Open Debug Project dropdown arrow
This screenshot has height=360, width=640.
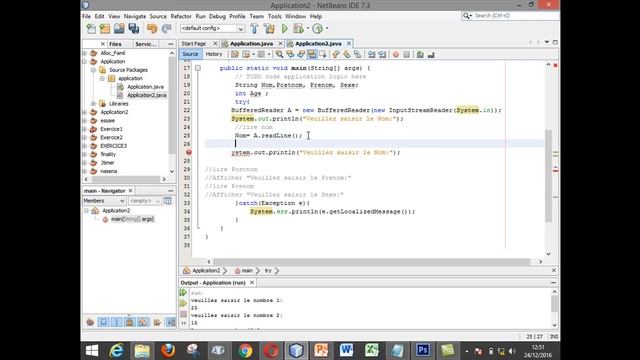tap(308, 29)
